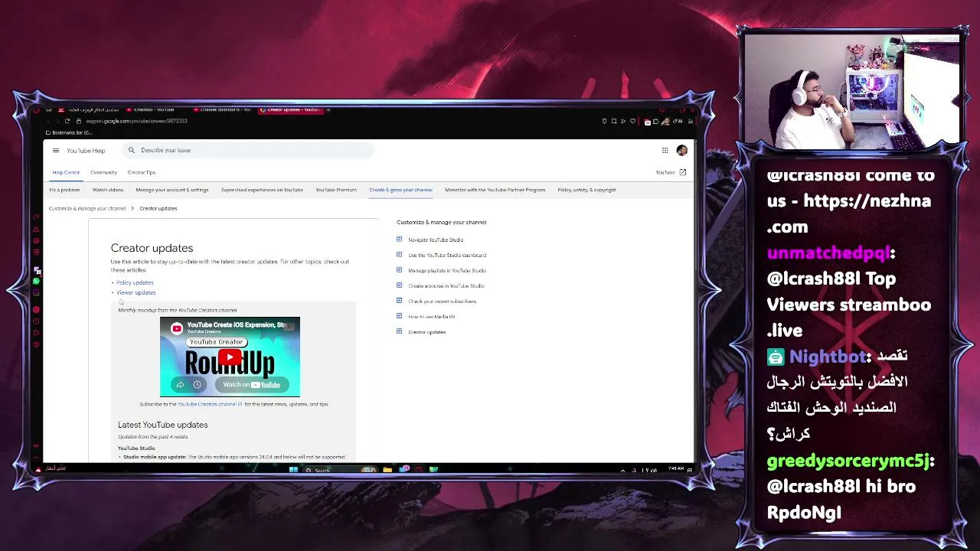Open Use the YouTube Studio dashboard article
Viewport: 980px width, 551px height.
coord(447,255)
